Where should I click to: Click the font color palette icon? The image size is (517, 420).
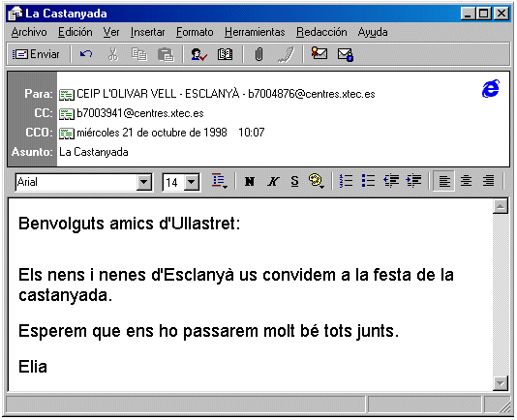pos(317,181)
